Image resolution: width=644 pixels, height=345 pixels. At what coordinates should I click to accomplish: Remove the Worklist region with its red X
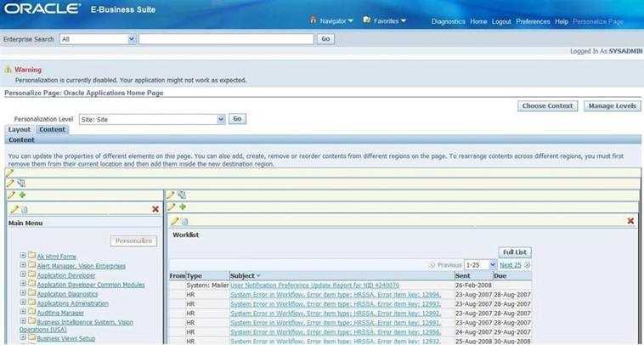click(x=630, y=221)
